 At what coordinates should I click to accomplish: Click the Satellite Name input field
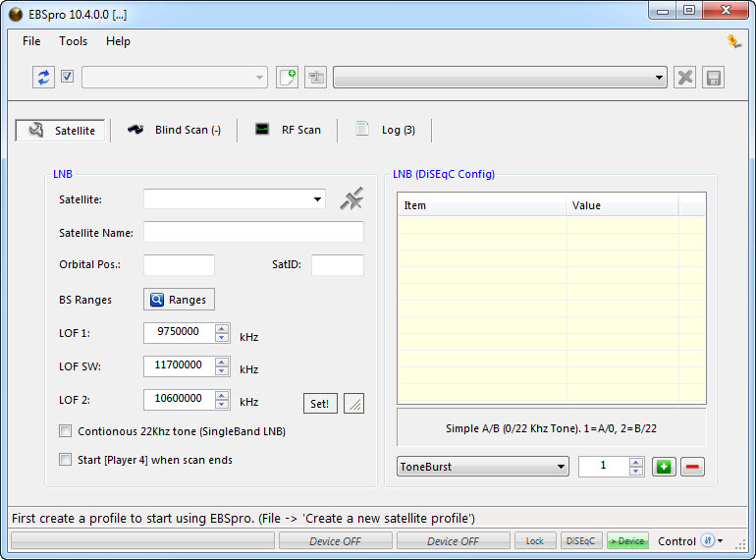coord(253,232)
